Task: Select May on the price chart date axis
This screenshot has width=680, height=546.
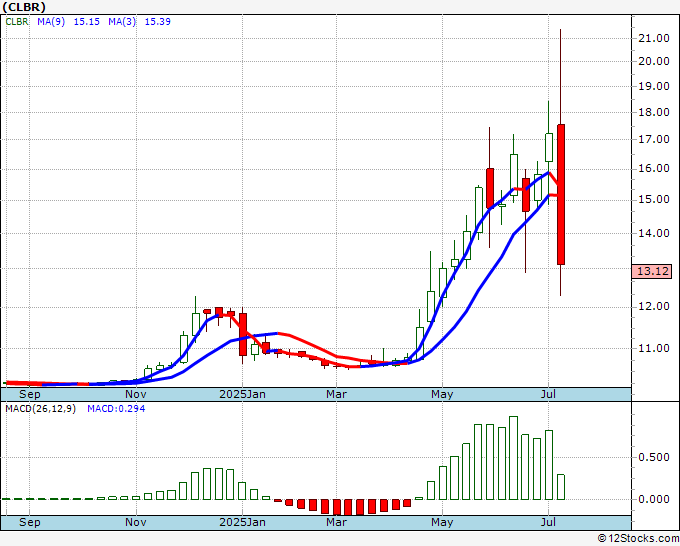Action: tap(442, 394)
